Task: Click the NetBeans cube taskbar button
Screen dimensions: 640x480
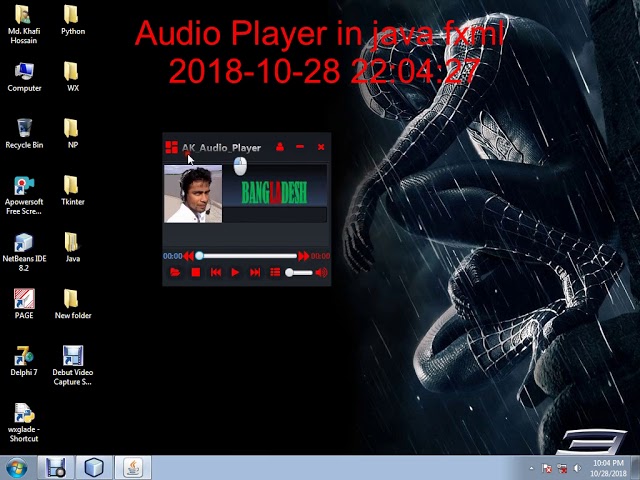Action: click(x=94, y=468)
